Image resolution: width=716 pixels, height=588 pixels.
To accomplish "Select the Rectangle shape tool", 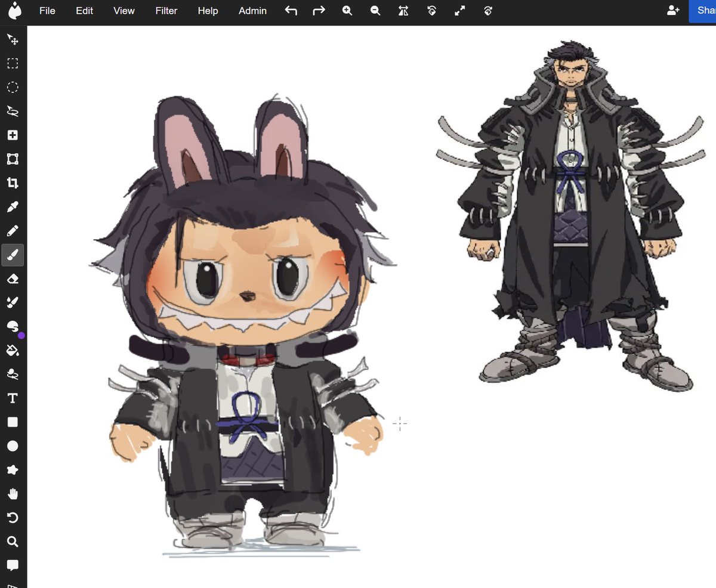I will click(x=13, y=422).
